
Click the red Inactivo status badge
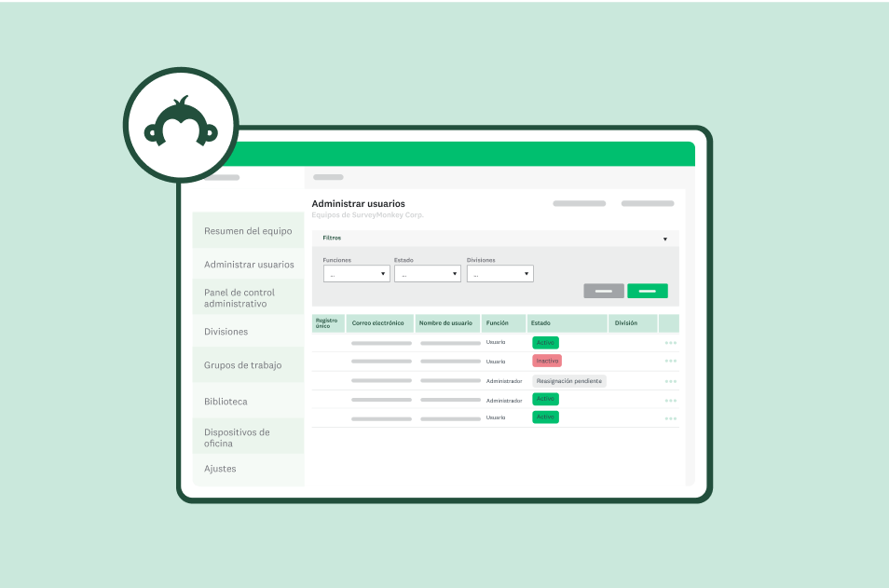point(547,361)
